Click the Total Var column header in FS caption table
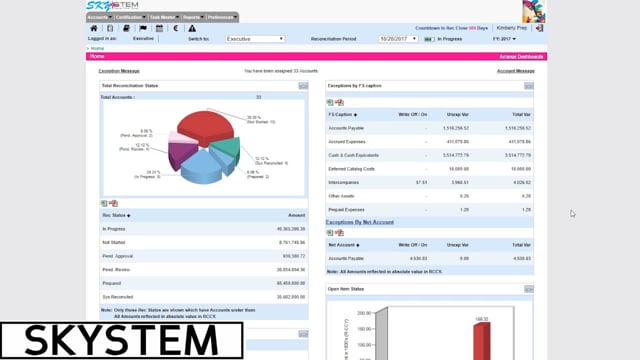This screenshot has height=360, width=640. [521, 115]
